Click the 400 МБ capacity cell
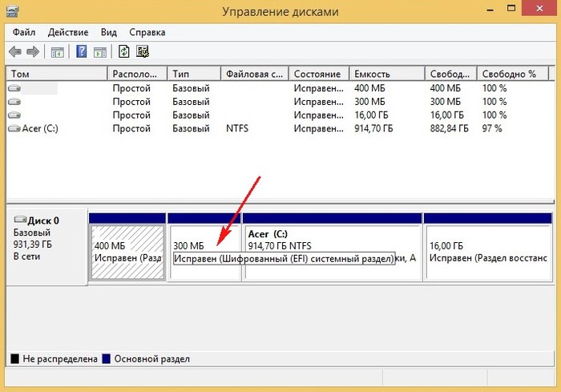561x392 pixels. (x=369, y=88)
